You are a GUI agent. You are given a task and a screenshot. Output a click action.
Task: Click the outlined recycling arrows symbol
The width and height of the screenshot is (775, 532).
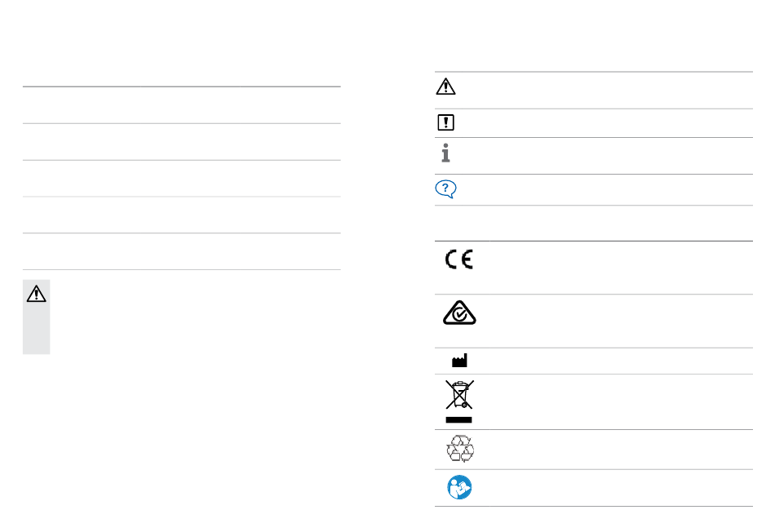(x=460, y=449)
